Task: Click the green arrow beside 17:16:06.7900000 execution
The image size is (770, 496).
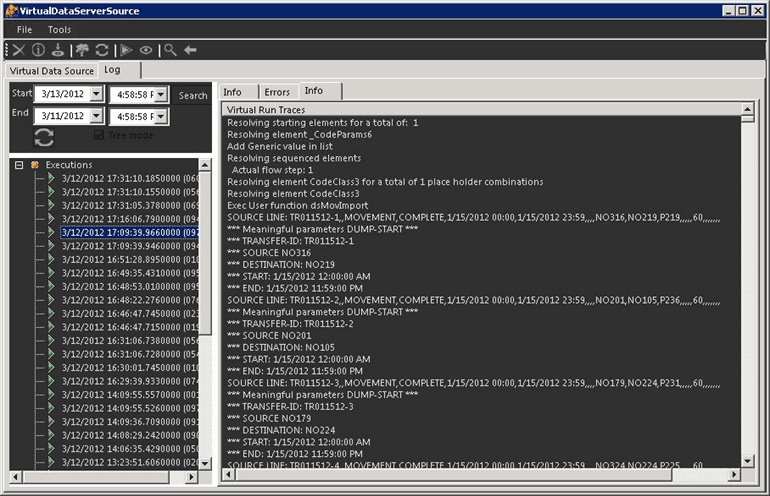Action: point(51,219)
